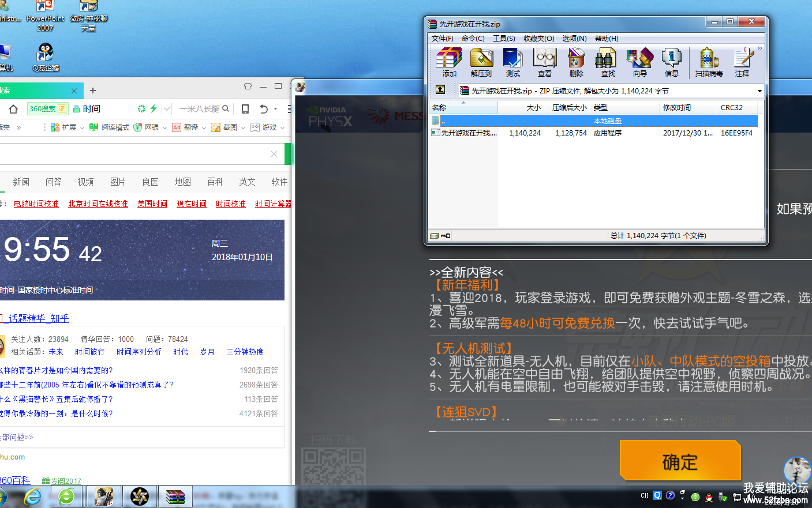
Task: Sort archive list by 修改时间 column
Action: click(x=688, y=108)
